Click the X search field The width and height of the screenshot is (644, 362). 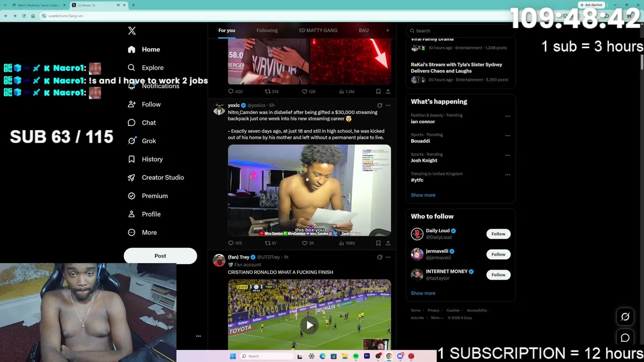point(460,31)
